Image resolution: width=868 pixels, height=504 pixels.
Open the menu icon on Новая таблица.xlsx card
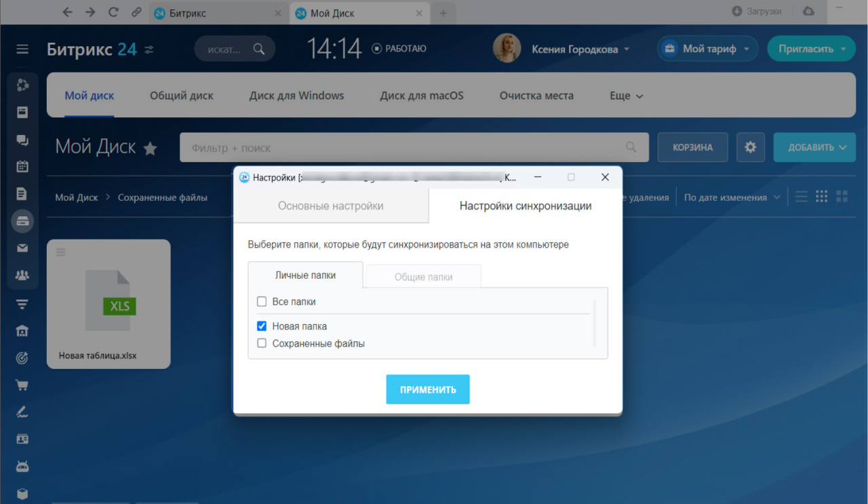click(x=61, y=252)
